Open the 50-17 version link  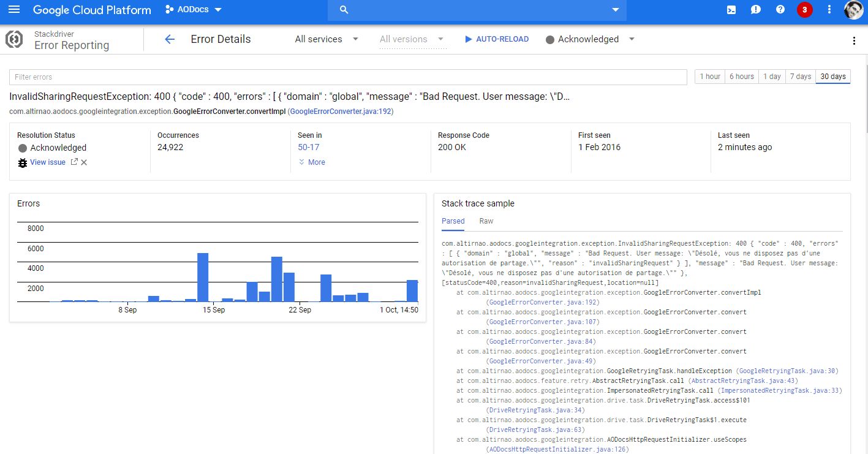pos(309,148)
